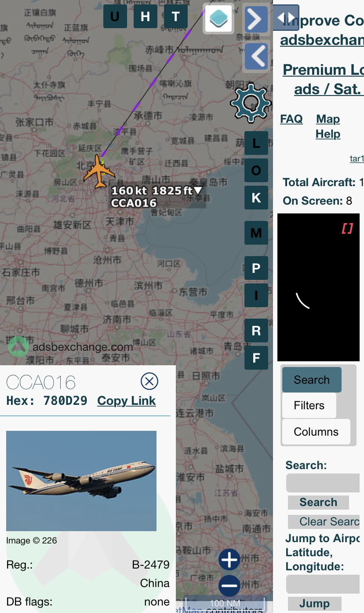Screen dimensions: 364x613
Task: Zoom in with the plus icon
Action: [x=229, y=560]
